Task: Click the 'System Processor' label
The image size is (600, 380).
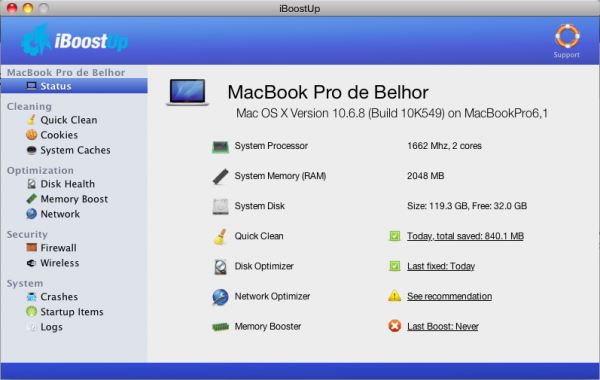Action: (271, 146)
